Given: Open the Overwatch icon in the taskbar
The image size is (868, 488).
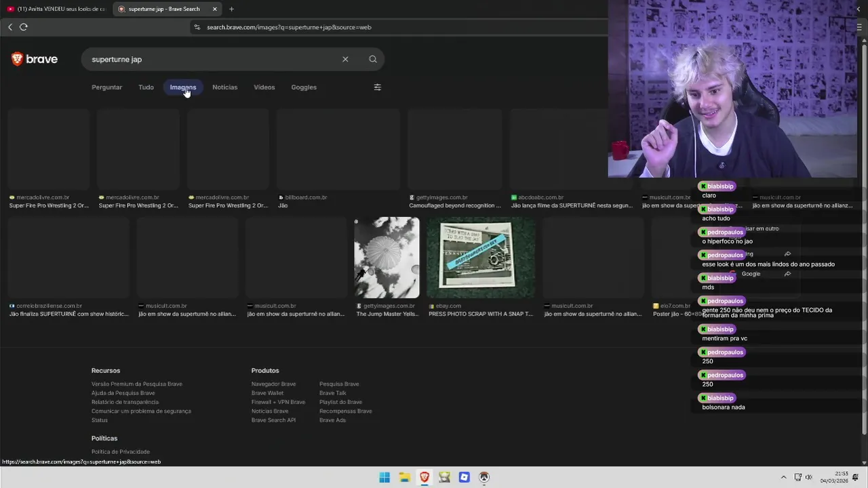Looking at the screenshot, I should pyautogui.click(x=484, y=477).
